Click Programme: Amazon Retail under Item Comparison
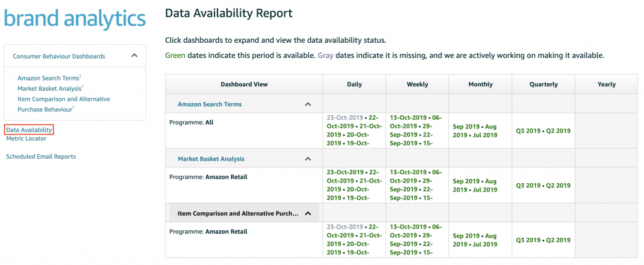The width and height of the screenshot is (644, 265). tap(244, 240)
